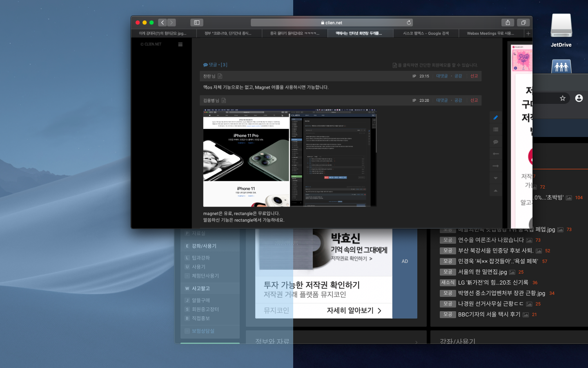
Task: Open the Safari share menu
Action: point(508,22)
